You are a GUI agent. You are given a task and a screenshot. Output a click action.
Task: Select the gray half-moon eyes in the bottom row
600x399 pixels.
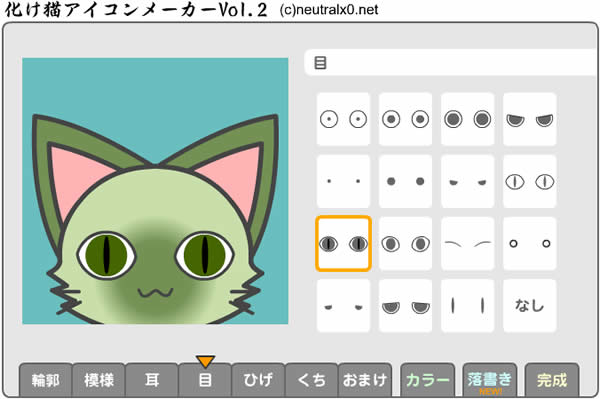(x=405, y=306)
